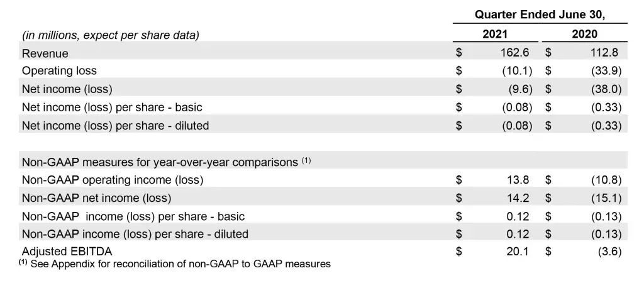Click the (38.0) net loss value
Image resolution: width=644 pixels, height=283 pixels.
pos(606,89)
